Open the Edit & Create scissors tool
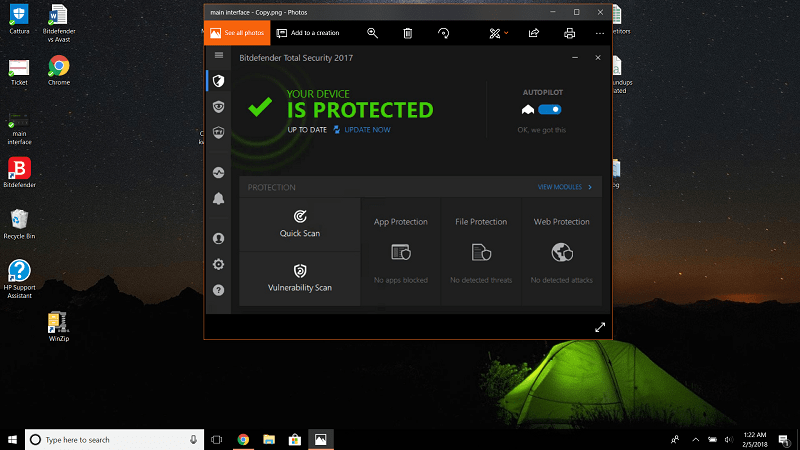Viewport: 800px width, 450px height. pyautogui.click(x=494, y=33)
